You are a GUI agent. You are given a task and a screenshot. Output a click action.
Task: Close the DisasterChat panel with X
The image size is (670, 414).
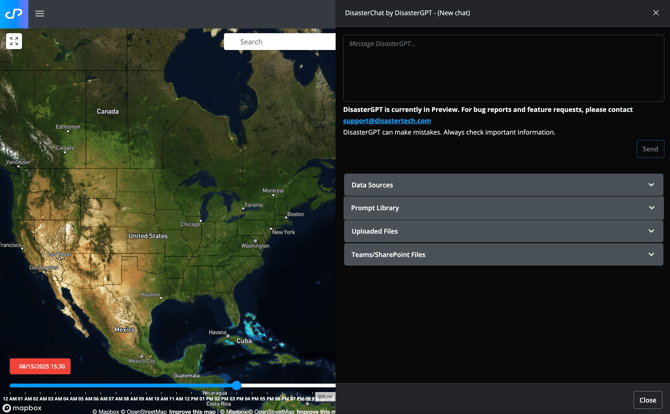[x=655, y=13]
